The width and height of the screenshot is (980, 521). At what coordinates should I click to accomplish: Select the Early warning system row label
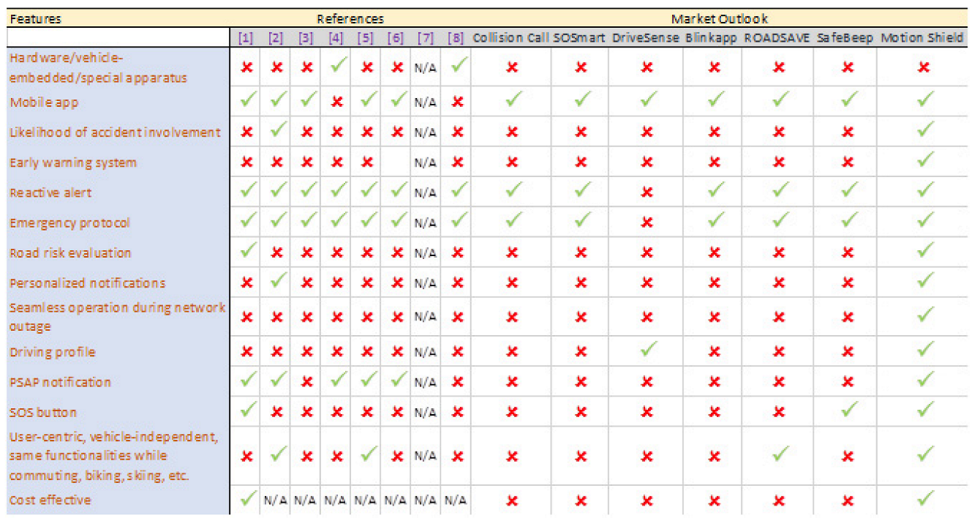point(73,162)
